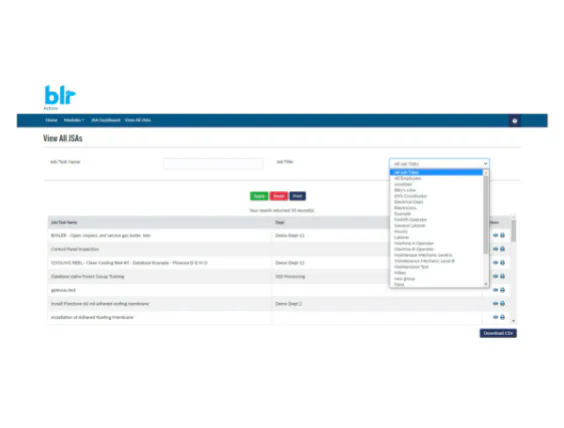Open the help icon in navigation bar
The width and height of the screenshot is (564, 428).
pyautogui.click(x=514, y=121)
